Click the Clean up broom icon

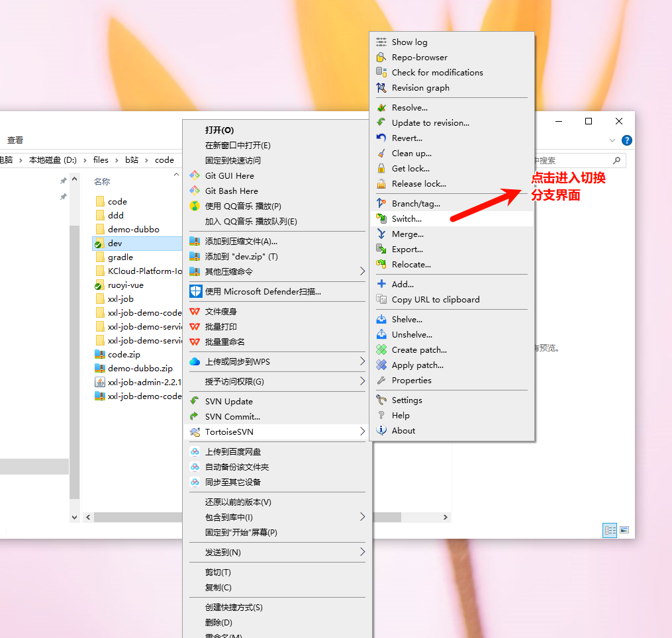[x=381, y=154]
